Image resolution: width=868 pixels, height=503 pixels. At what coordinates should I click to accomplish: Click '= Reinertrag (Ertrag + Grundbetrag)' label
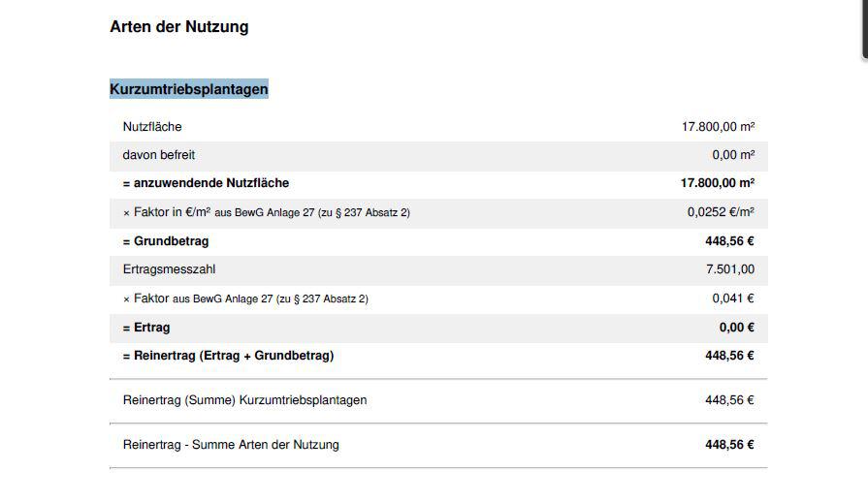[229, 356]
